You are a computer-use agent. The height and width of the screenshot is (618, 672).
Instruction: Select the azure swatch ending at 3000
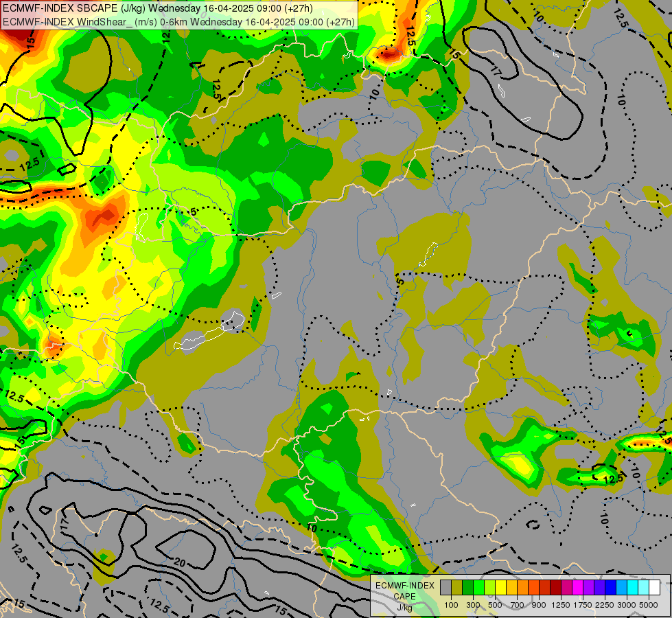click(622, 588)
